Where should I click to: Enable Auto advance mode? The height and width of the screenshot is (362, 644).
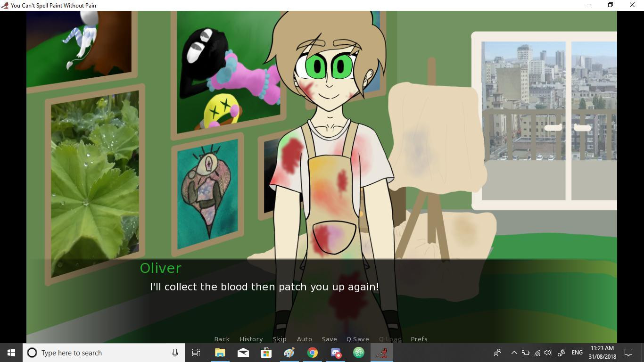[x=304, y=339]
